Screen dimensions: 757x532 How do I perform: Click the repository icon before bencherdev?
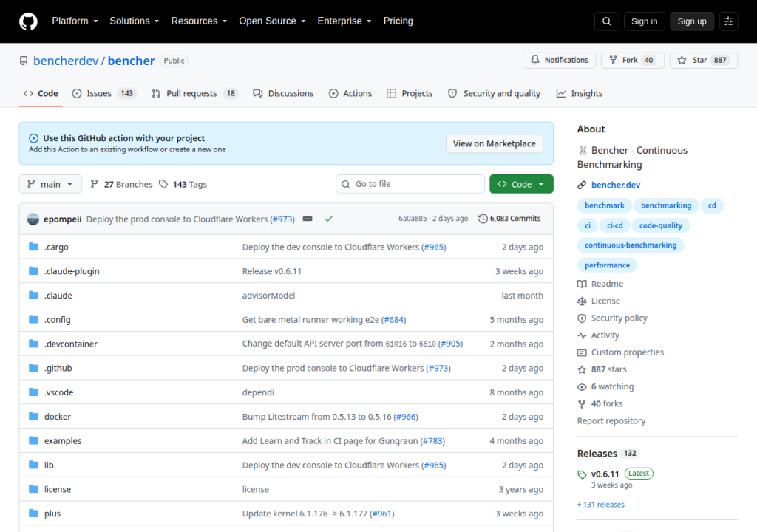pos(24,61)
